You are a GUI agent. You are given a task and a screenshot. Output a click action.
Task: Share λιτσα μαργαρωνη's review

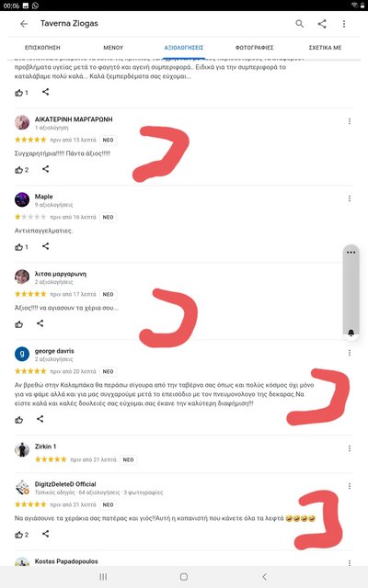[x=40, y=323]
